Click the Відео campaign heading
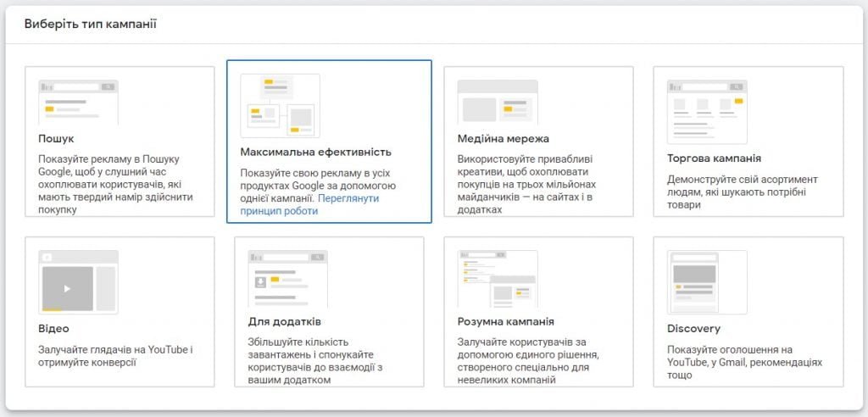 tap(53, 328)
